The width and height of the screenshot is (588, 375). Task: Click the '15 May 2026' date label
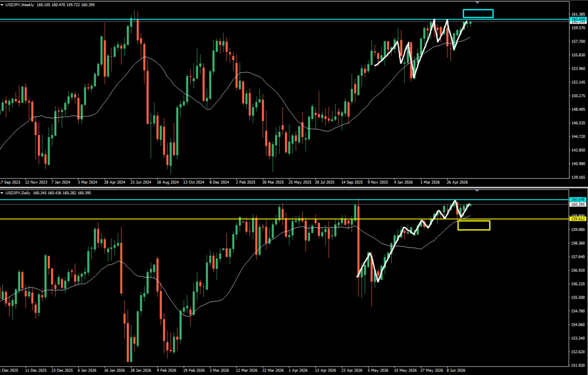pos(405,370)
